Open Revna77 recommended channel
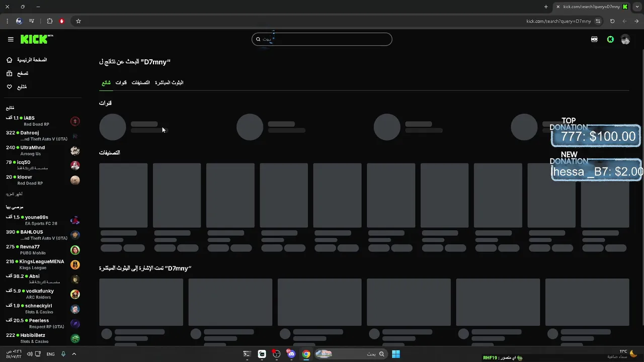Screen dimensions: 644x362 (x=43, y=250)
